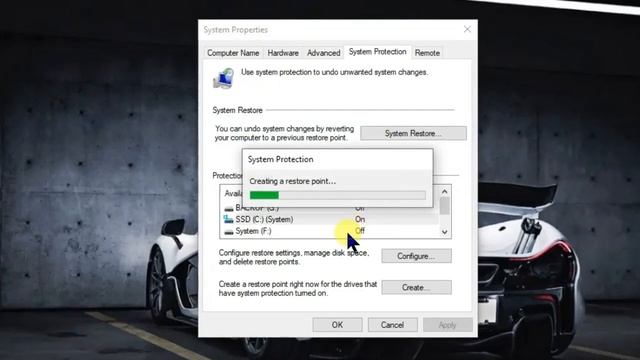This screenshot has width=640, height=360.
Task: Click the 'Creating a restore point...' text
Action: point(293,181)
